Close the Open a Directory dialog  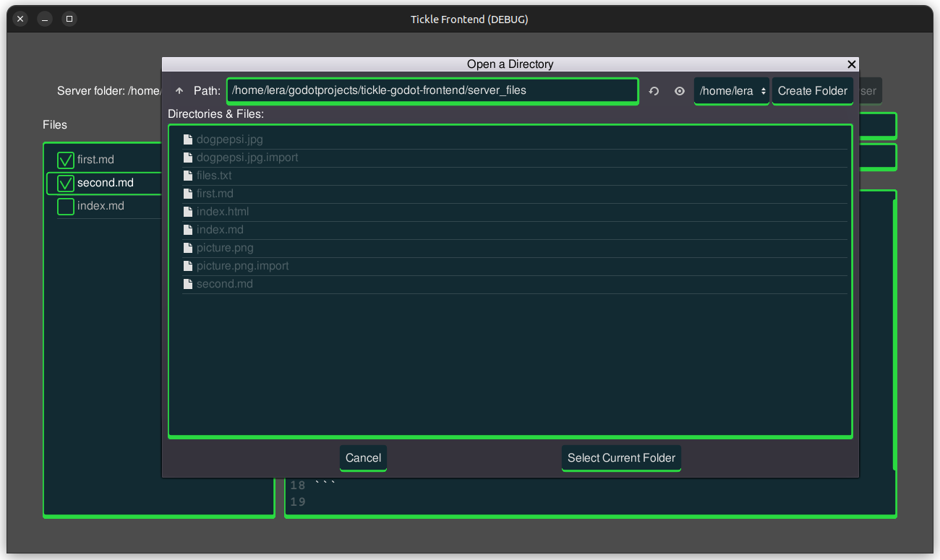point(852,64)
